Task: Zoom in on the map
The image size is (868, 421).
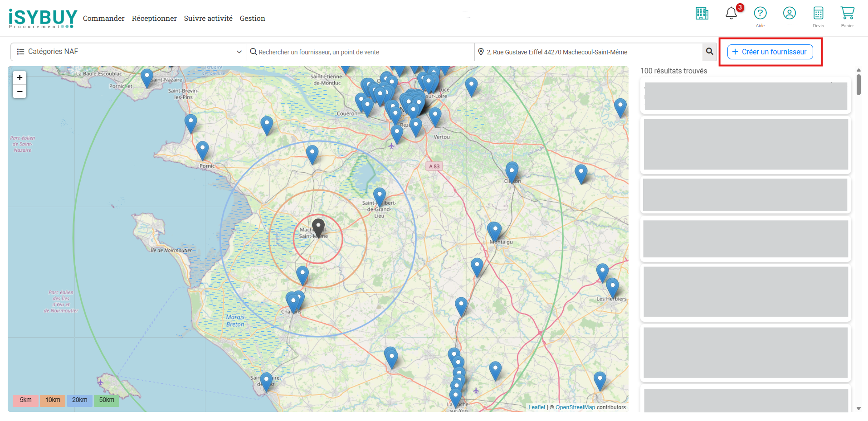Action: pyautogui.click(x=20, y=78)
